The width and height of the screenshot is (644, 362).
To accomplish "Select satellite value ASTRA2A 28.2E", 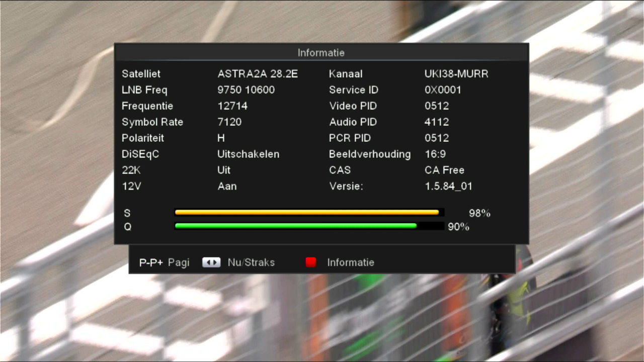I will pos(258,74).
